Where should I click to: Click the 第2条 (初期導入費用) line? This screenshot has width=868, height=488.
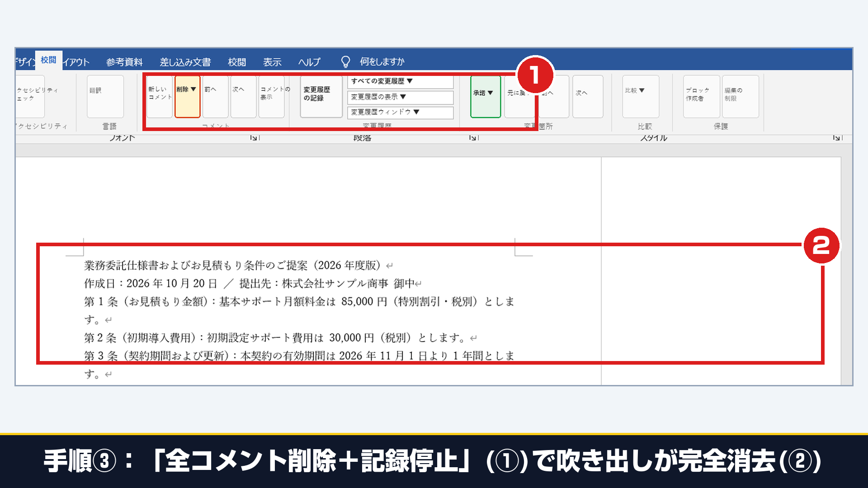(x=280, y=338)
